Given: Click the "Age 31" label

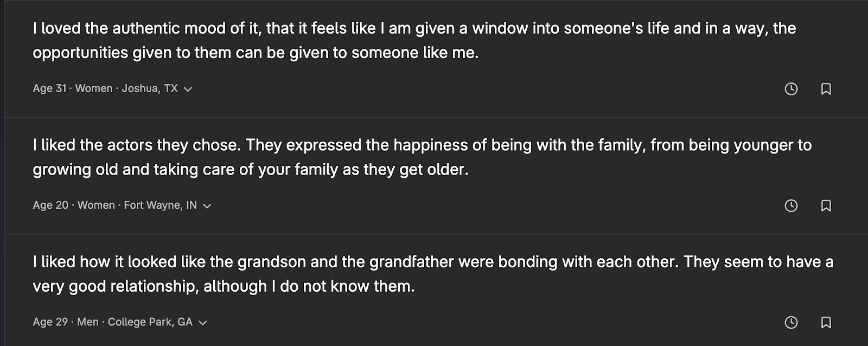Looking at the screenshot, I should (49, 88).
